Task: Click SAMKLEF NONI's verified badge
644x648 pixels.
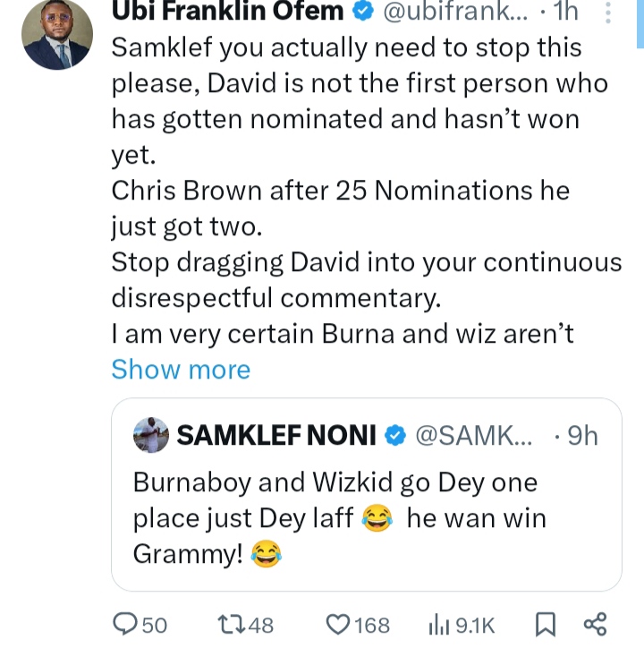Action: tap(394, 435)
